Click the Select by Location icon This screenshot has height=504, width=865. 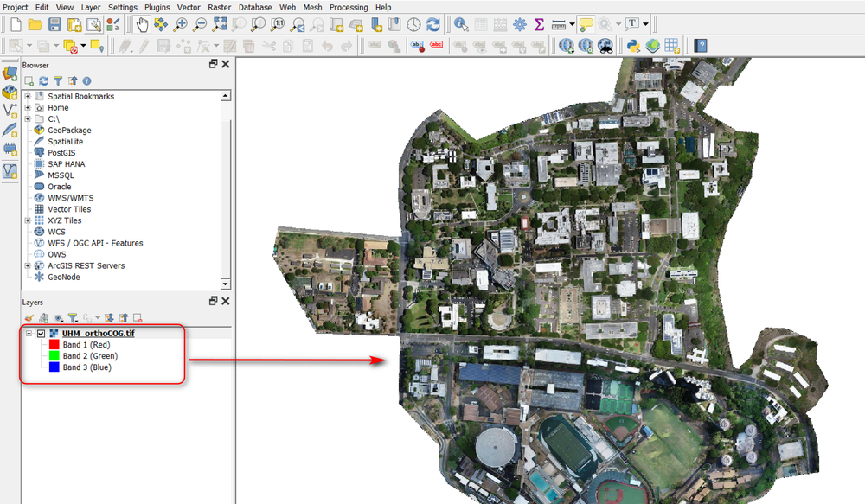(x=97, y=46)
